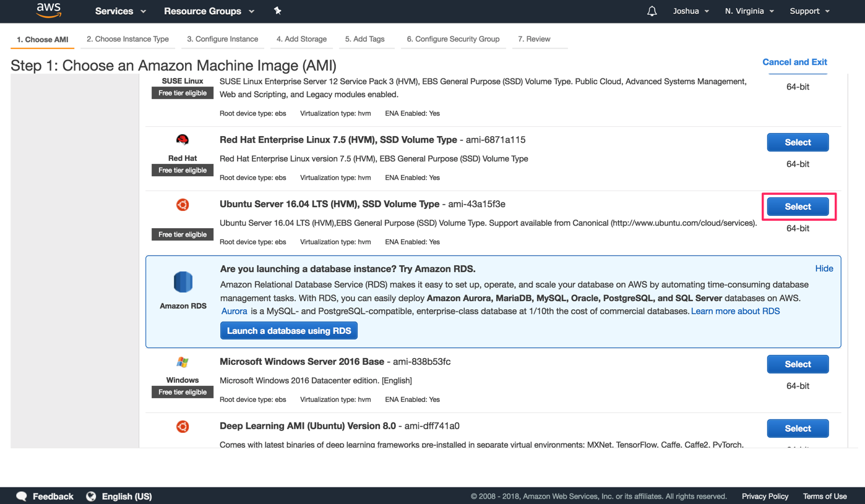
Task: Click the Amazon Web Services copyright notice
Action: 599,496
